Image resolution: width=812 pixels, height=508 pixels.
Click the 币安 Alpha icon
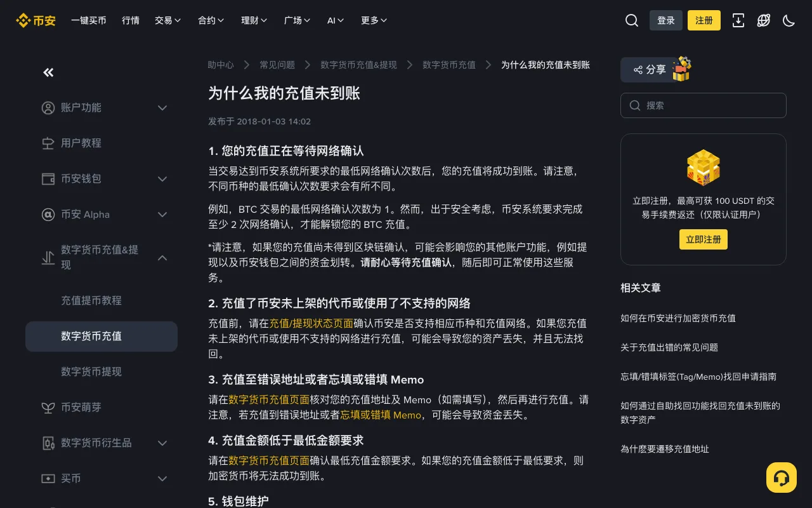click(48, 215)
